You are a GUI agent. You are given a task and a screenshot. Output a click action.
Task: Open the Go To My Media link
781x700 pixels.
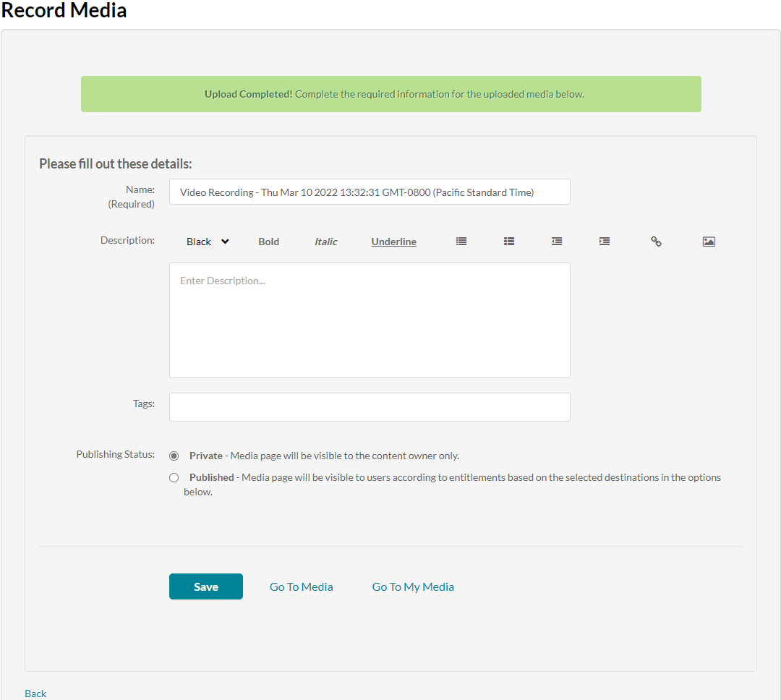click(413, 586)
